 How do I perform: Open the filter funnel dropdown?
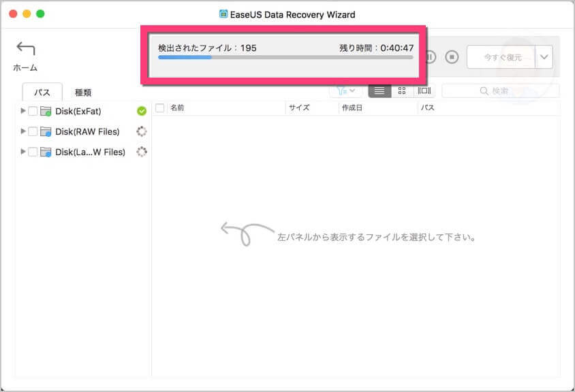click(345, 91)
